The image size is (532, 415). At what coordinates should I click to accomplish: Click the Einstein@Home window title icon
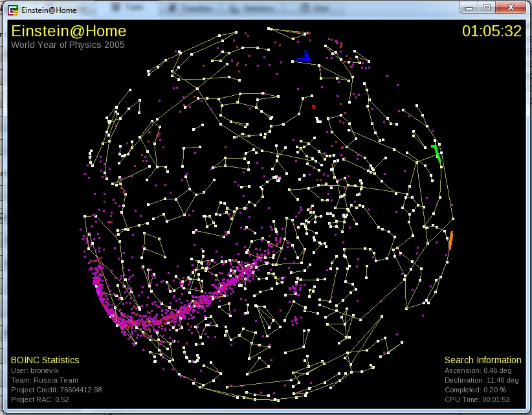tap(13, 10)
